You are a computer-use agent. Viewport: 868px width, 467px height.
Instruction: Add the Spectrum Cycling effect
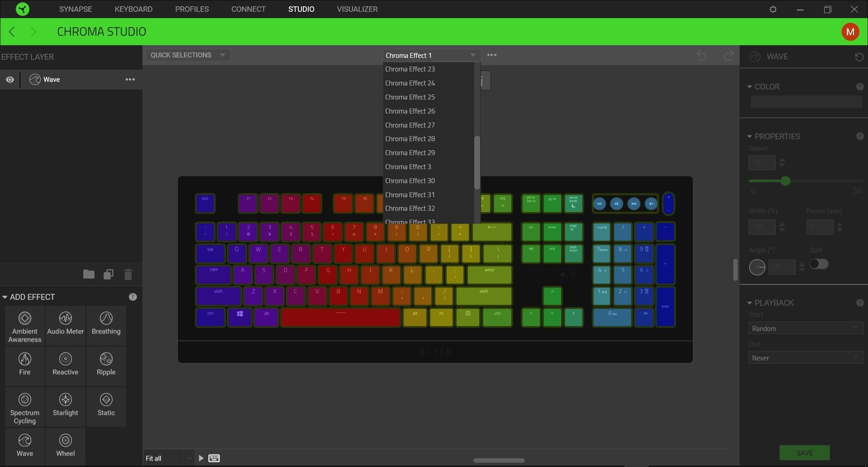click(25, 407)
